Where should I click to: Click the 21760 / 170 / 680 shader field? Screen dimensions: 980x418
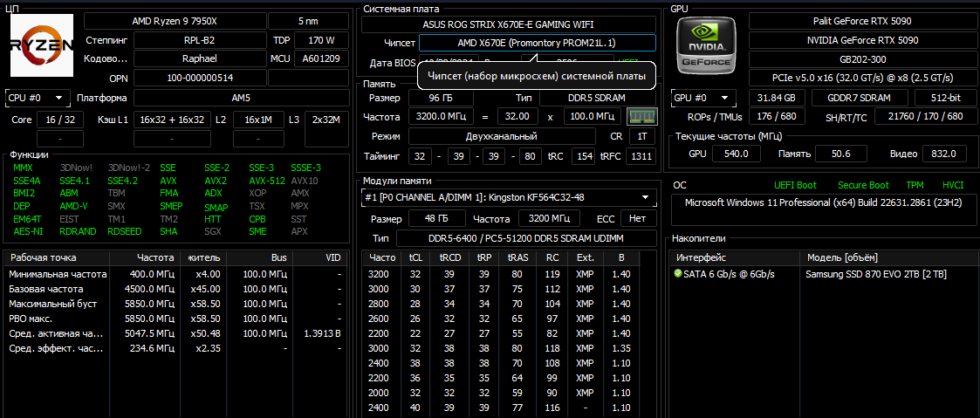pos(924,117)
